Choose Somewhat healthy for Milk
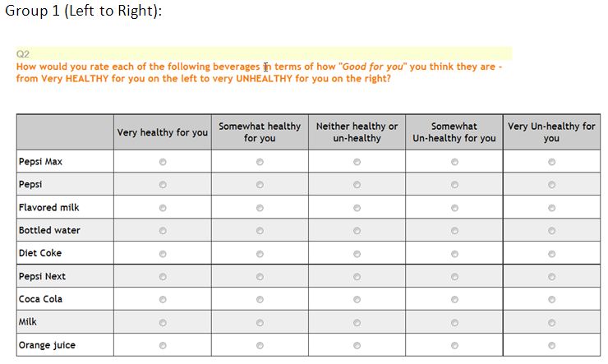608x364 pixels. [260, 323]
